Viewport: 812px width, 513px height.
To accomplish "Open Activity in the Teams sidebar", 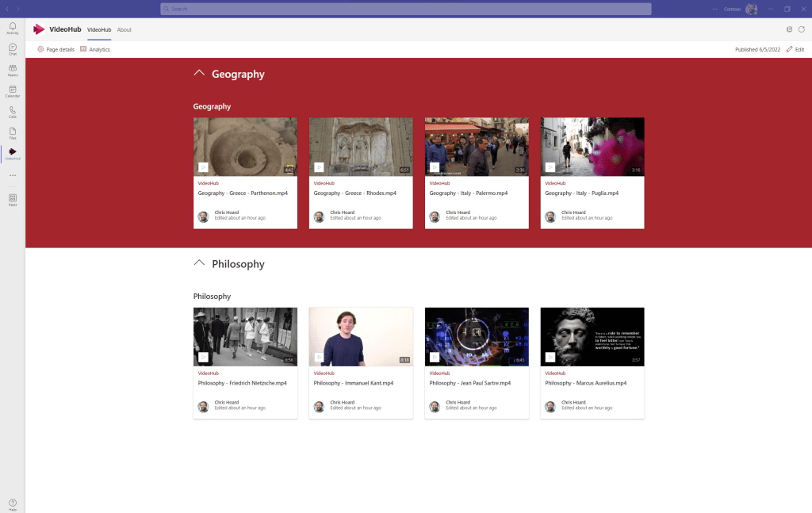I will tap(13, 28).
